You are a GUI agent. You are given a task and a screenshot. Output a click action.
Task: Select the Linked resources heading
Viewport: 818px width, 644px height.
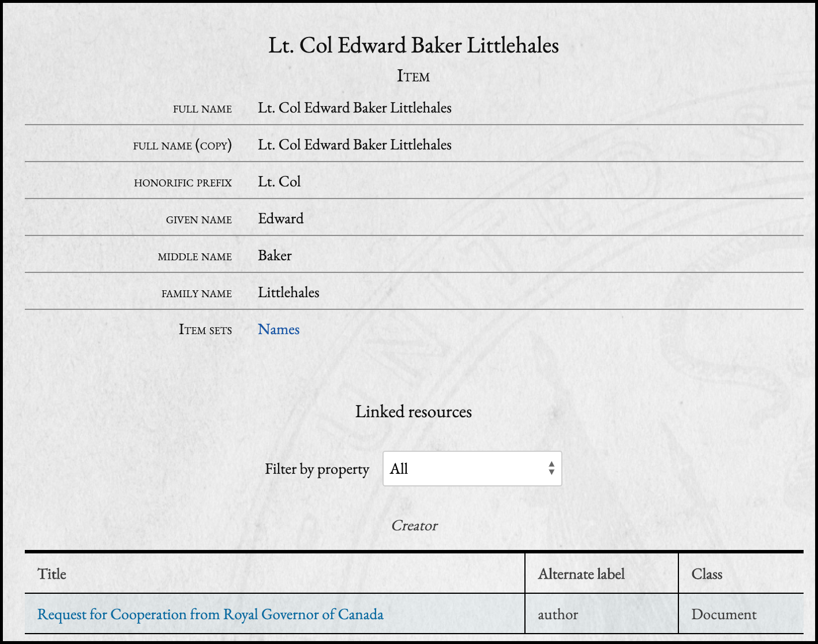tap(415, 411)
